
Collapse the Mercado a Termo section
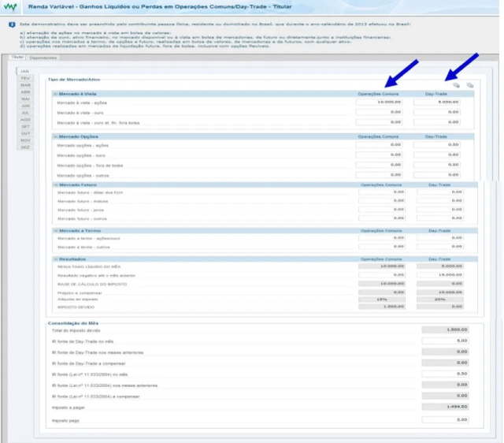coord(55,229)
